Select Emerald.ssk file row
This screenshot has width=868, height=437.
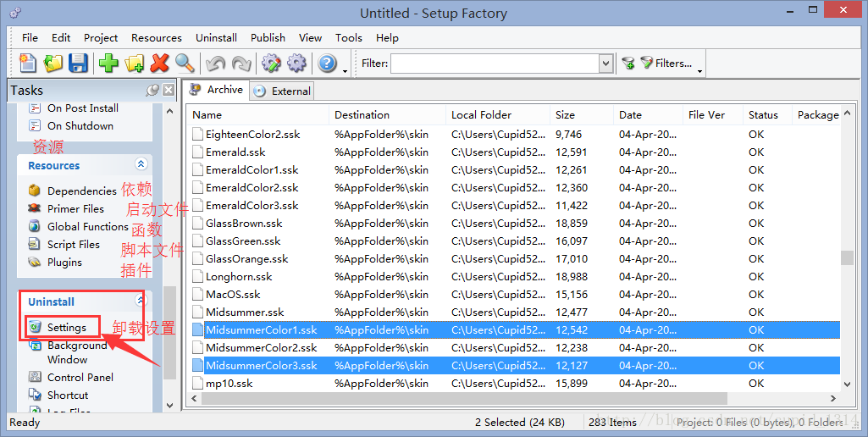click(x=515, y=152)
